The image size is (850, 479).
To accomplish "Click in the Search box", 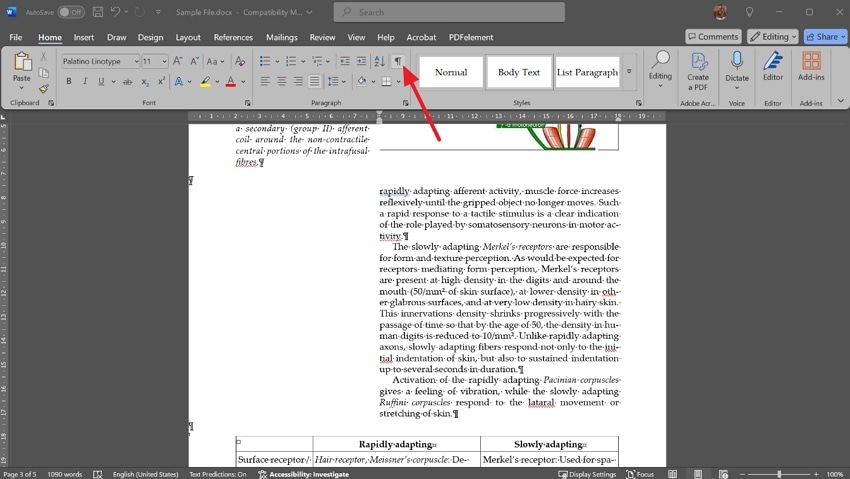I will (x=449, y=12).
